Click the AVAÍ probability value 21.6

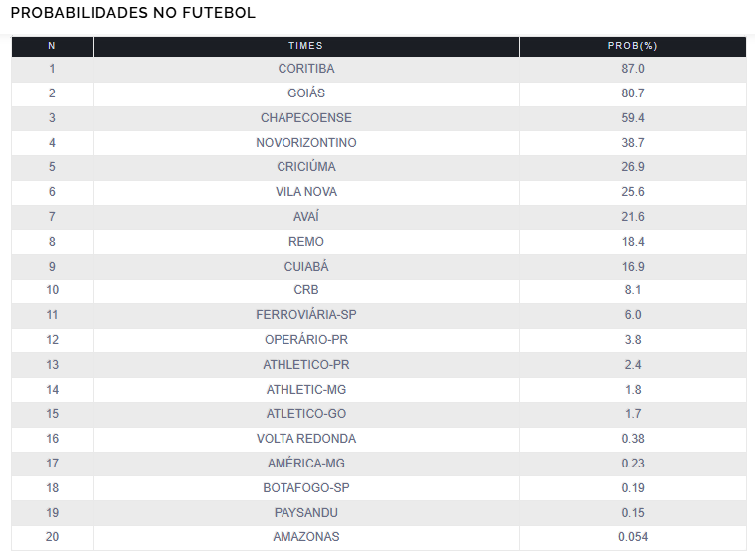pos(633,217)
